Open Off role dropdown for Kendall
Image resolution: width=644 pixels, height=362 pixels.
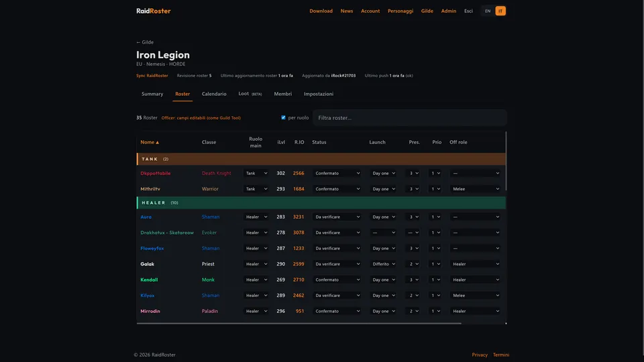coord(475,280)
